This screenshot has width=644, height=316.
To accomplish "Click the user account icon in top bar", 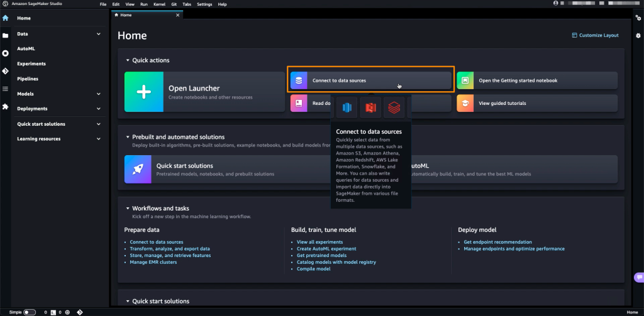I will tap(556, 3).
